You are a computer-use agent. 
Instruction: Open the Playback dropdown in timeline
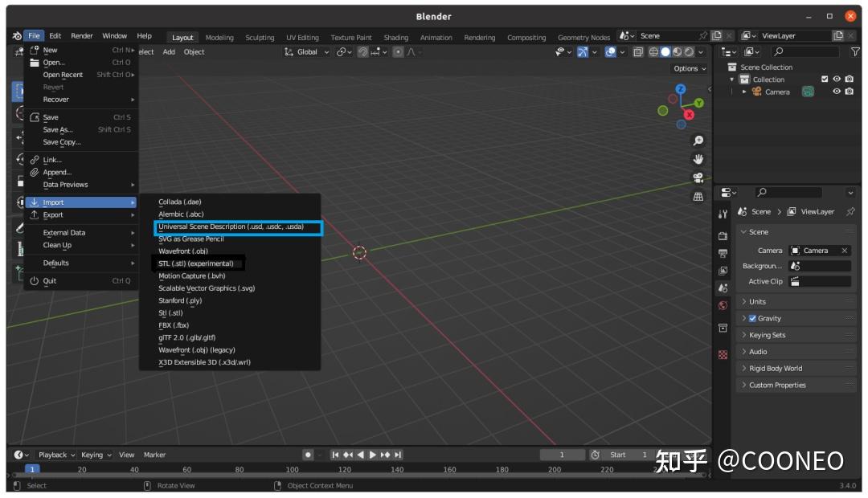coord(56,455)
